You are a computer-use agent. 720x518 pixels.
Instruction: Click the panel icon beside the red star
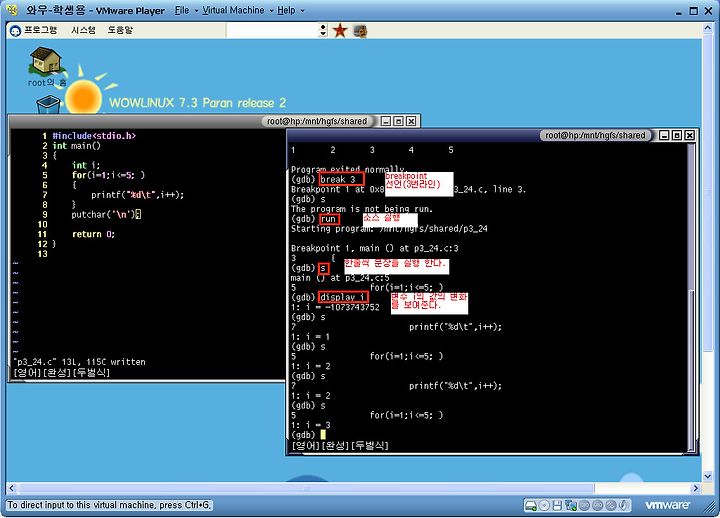click(x=360, y=31)
